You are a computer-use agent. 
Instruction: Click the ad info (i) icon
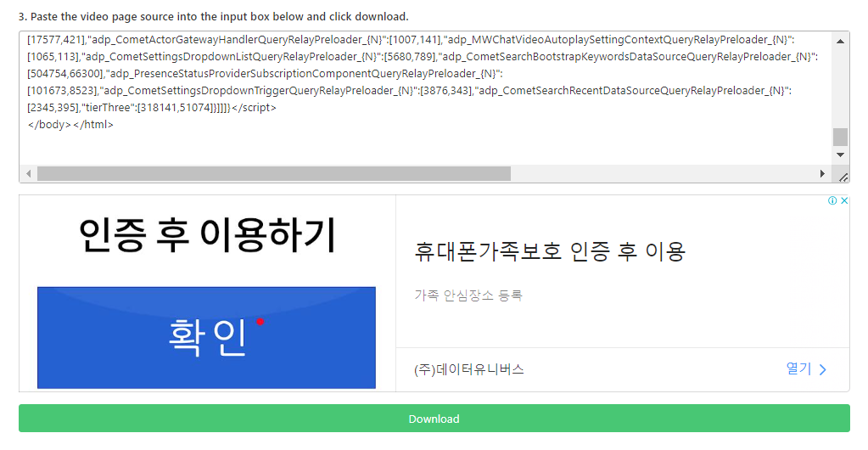[x=832, y=200]
